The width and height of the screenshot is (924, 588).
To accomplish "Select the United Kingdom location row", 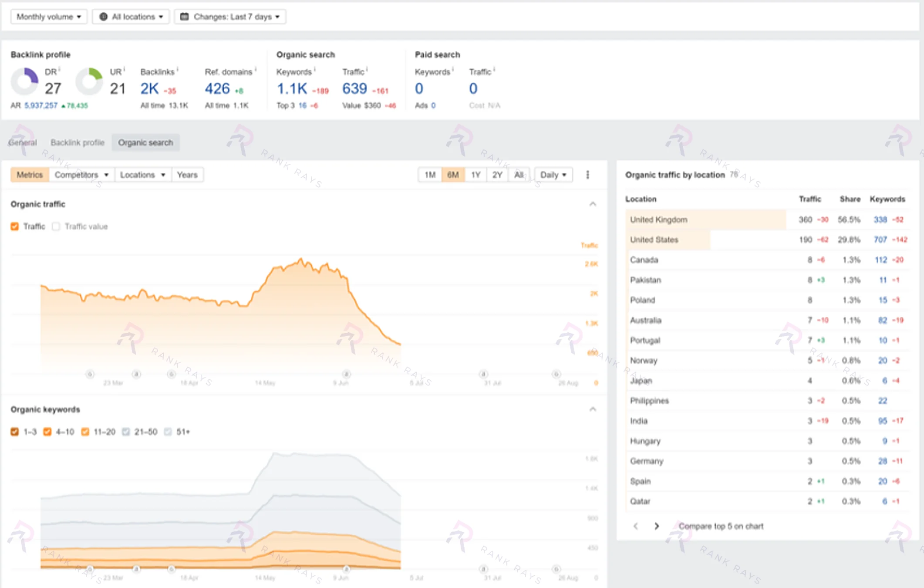I will pyautogui.click(x=768, y=220).
